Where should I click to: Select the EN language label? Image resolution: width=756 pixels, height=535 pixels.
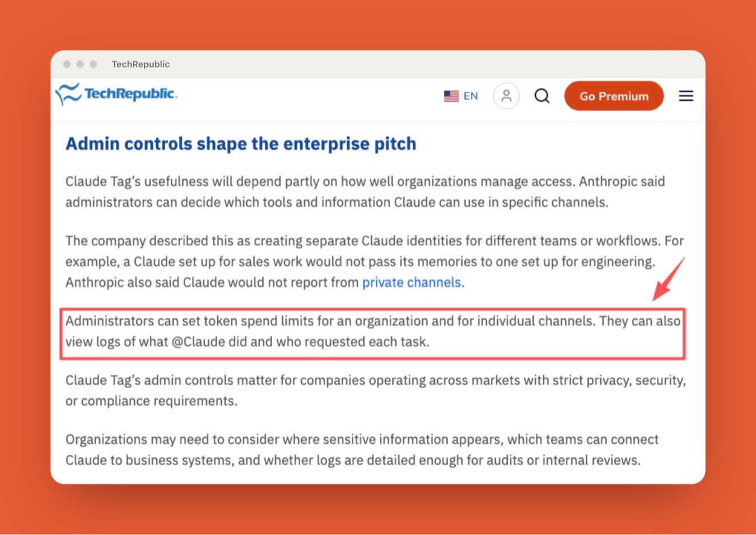[x=470, y=96]
